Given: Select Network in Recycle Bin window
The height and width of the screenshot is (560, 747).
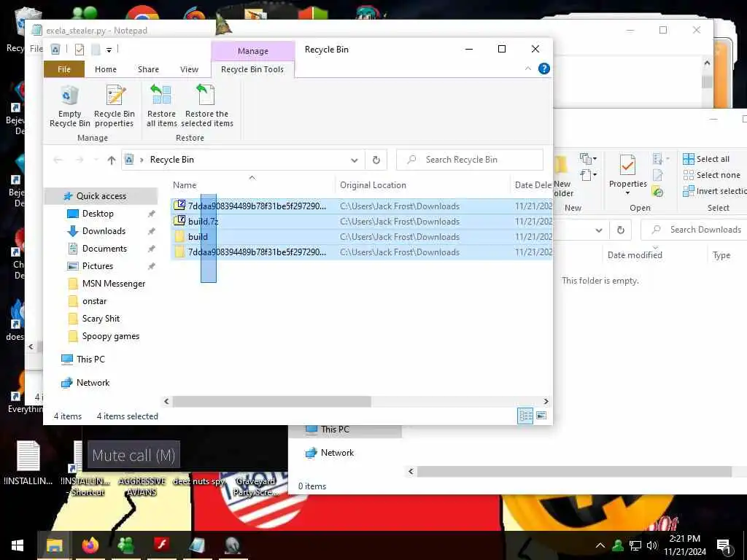Looking at the screenshot, I should [x=93, y=383].
